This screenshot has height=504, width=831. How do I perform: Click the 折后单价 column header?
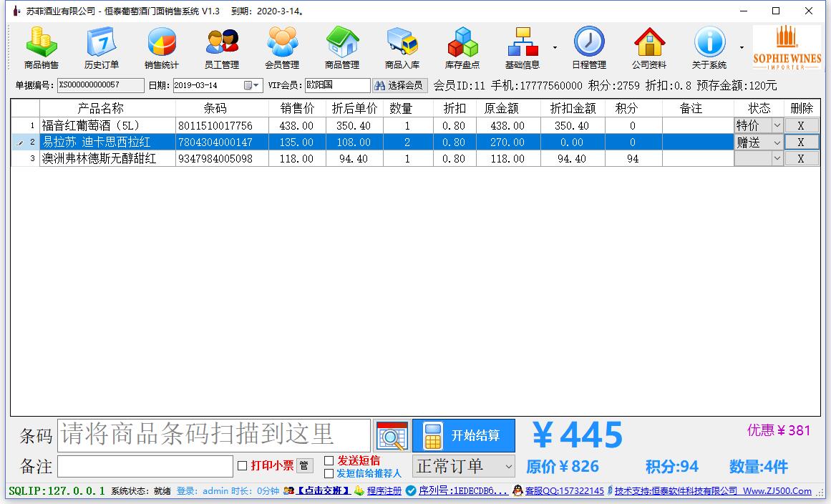pos(354,109)
